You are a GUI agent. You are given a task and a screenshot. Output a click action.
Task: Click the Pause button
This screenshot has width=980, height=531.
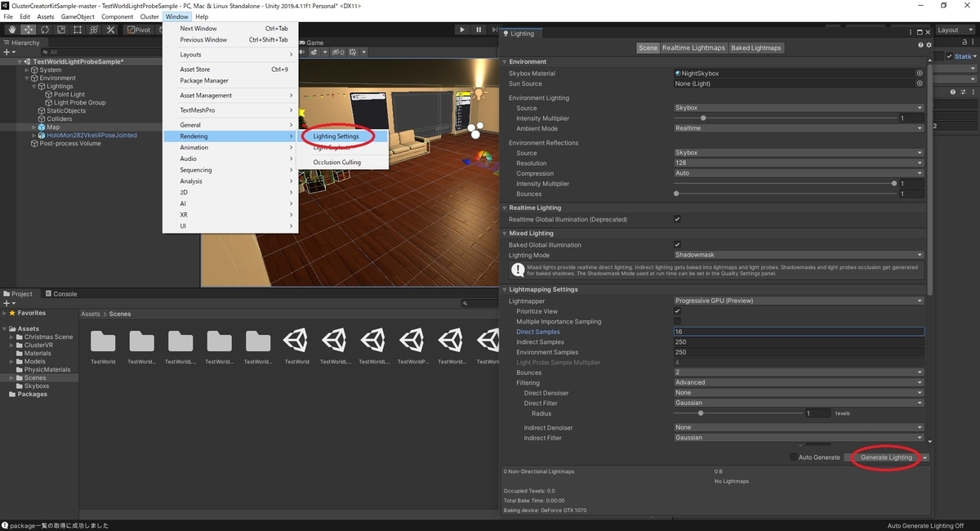[x=479, y=29]
